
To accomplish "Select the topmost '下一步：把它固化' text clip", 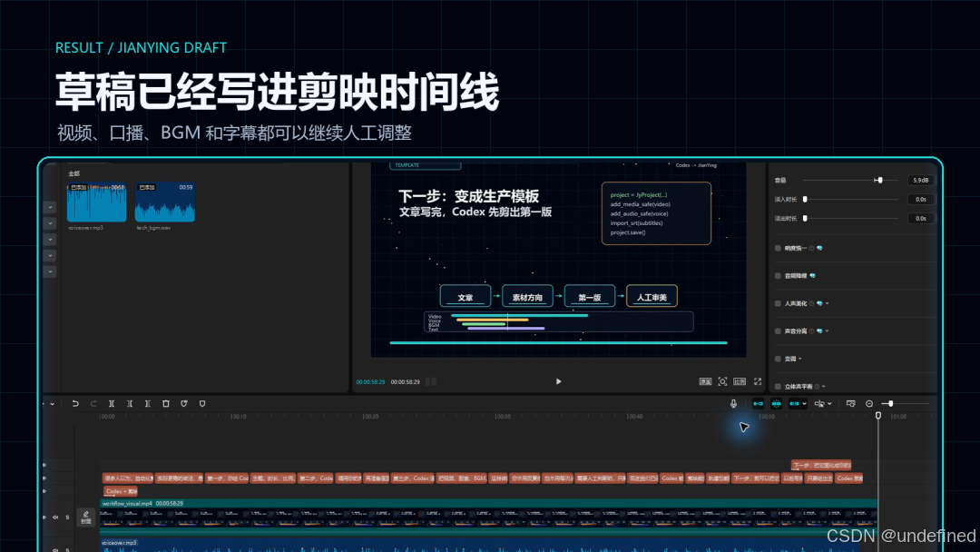I will point(821,465).
